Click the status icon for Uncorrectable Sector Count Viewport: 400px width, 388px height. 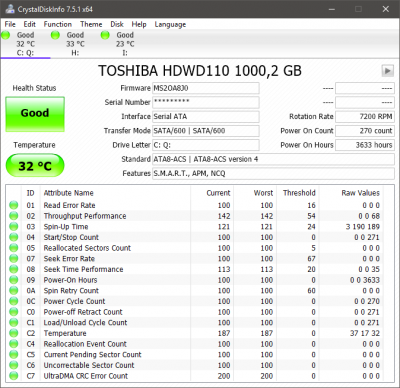pyautogui.click(x=14, y=365)
